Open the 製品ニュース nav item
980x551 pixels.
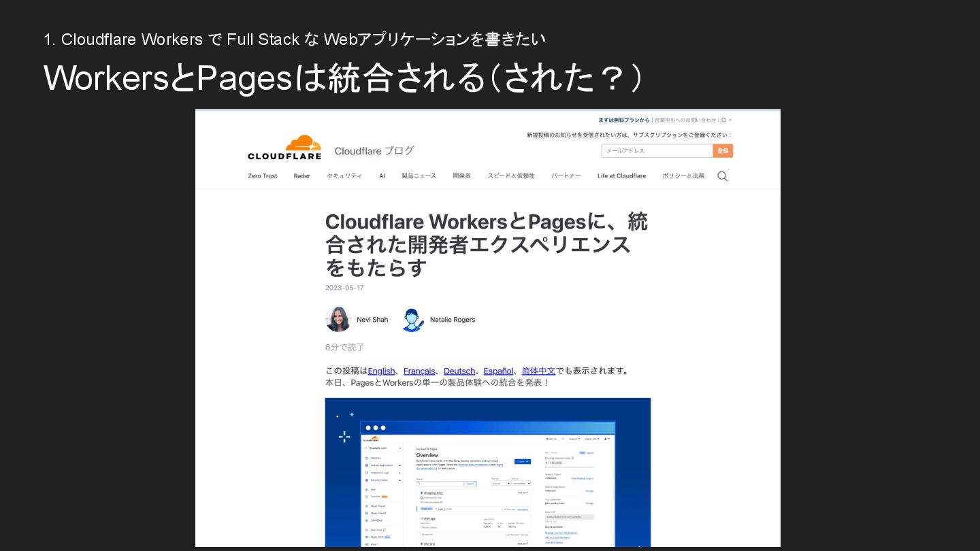pyautogui.click(x=419, y=176)
